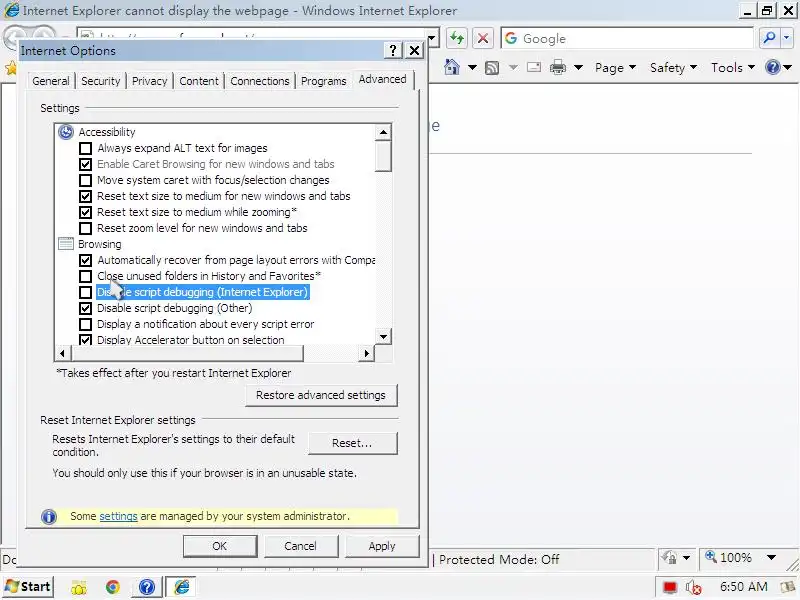Click the settings list horizontal scroll right arrow
Image resolution: width=800 pixels, height=600 pixels.
(366, 353)
